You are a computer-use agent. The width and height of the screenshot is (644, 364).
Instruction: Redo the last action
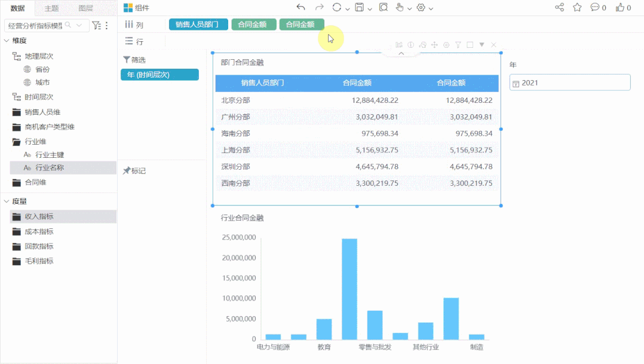(x=319, y=7)
